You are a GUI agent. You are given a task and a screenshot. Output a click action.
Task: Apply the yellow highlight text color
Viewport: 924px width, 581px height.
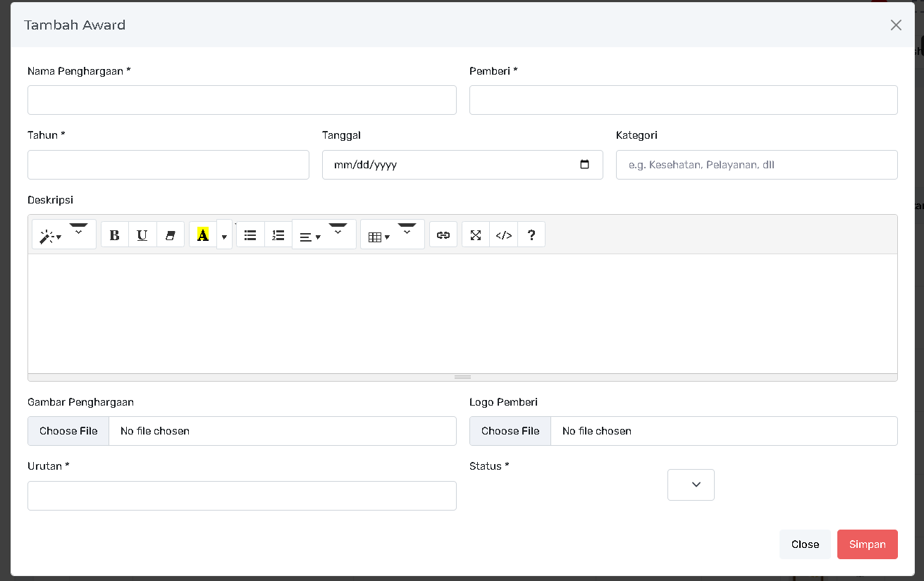coord(203,235)
